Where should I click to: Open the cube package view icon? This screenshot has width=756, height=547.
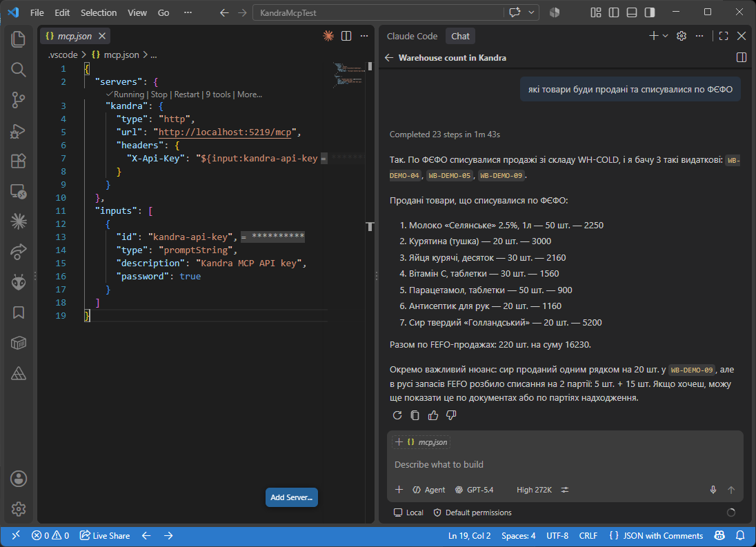point(19,343)
